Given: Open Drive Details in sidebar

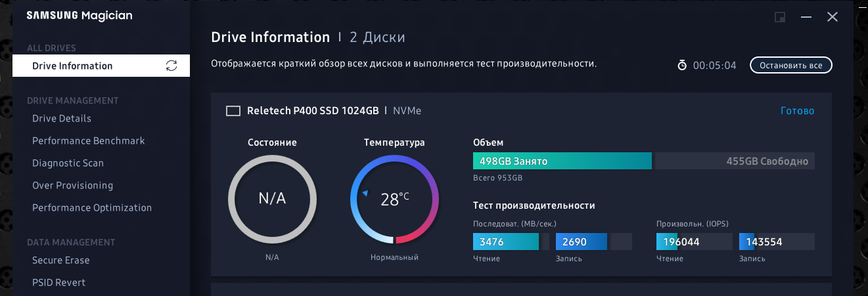Looking at the screenshot, I should 62,119.
